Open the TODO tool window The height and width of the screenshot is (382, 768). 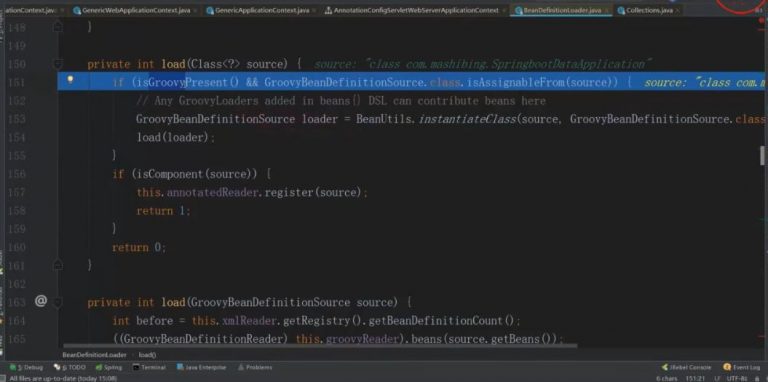pos(70,367)
